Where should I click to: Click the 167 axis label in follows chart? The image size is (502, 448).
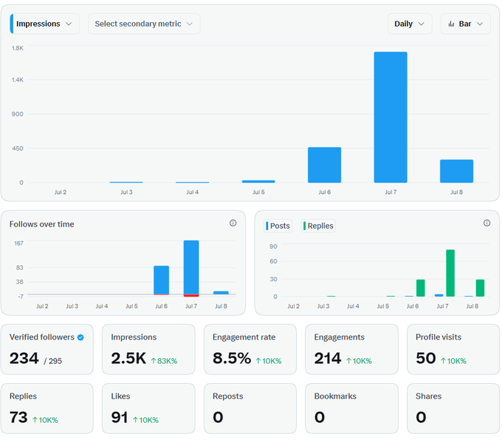pos(18,244)
